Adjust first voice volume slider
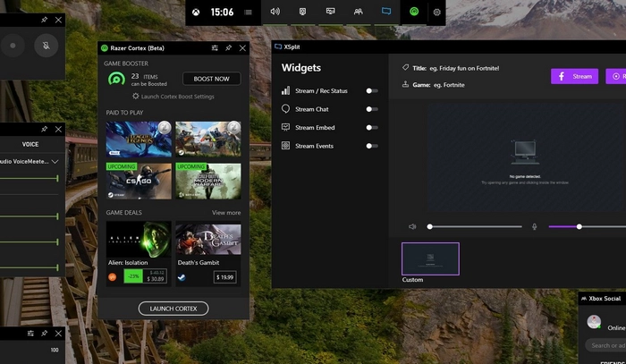This screenshot has width=626, height=364. (30, 178)
